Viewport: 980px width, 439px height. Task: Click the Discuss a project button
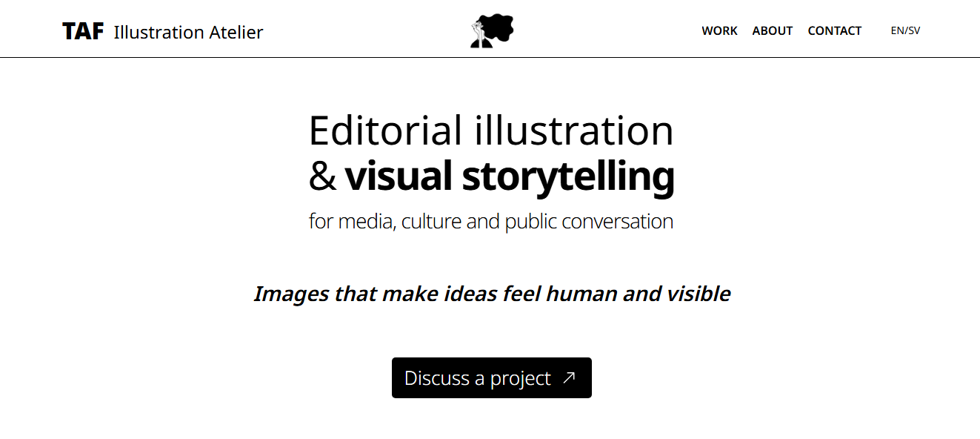492,378
